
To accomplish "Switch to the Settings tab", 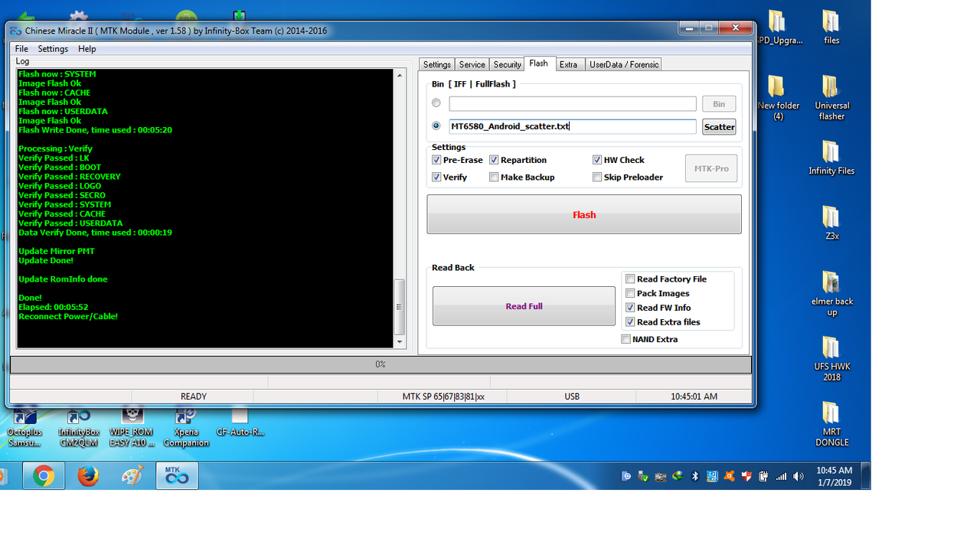I will point(437,64).
